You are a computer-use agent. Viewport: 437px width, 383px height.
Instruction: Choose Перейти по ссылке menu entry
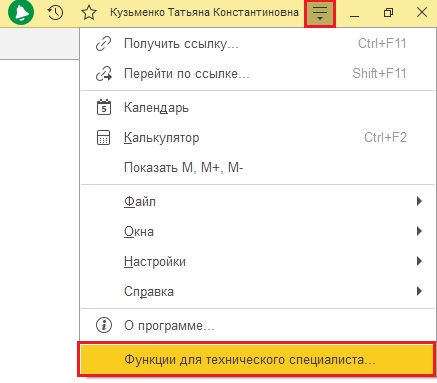click(258, 74)
